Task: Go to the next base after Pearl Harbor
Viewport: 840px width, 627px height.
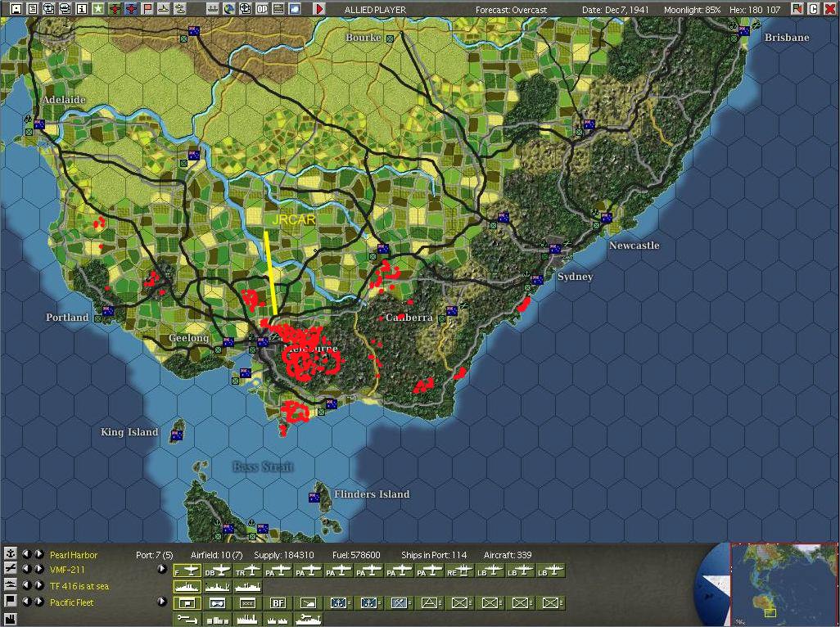Action: 38,554
